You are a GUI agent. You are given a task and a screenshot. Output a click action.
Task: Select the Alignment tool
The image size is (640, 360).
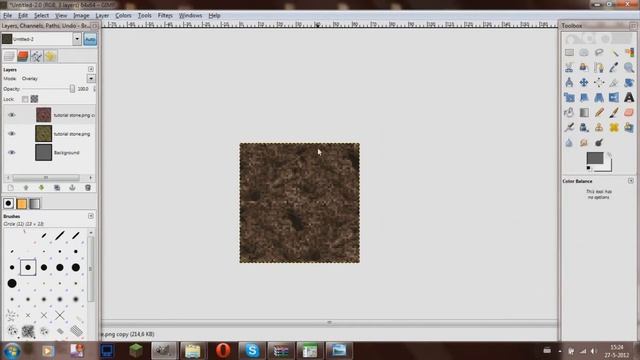599,82
